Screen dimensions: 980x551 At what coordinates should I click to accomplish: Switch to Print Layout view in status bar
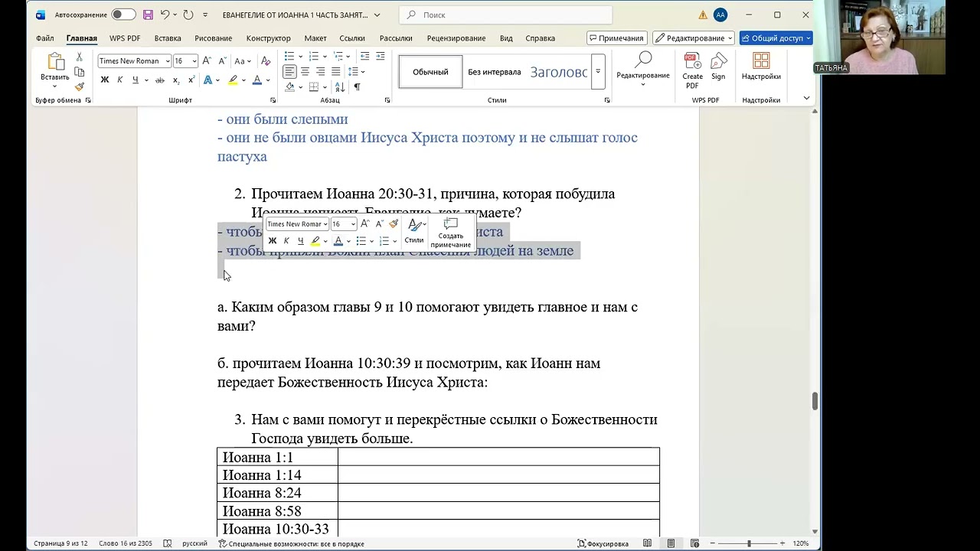click(x=671, y=543)
